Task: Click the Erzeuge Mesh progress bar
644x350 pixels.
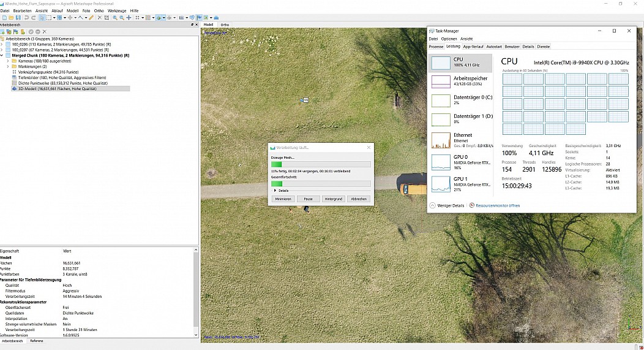Action: coord(321,164)
